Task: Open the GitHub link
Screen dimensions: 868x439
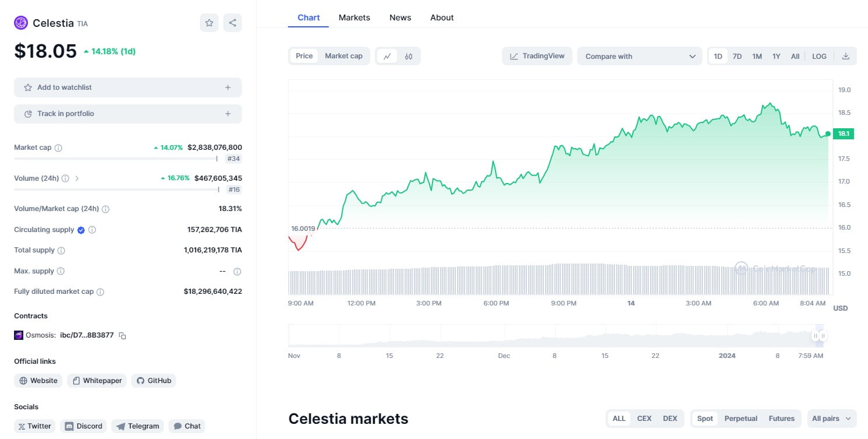Action: [153, 381]
